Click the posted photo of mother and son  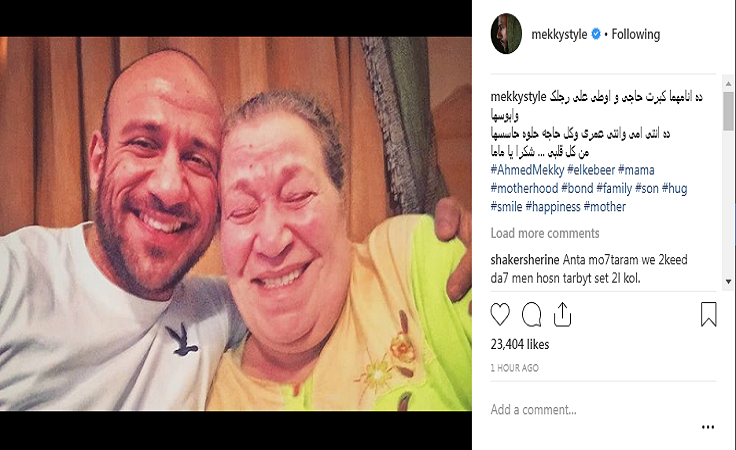coord(236,224)
